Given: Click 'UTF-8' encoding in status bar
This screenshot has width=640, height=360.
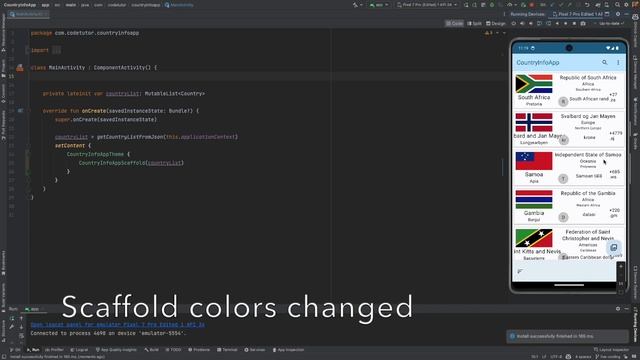Looking at the screenshot, I should [x=556, y=357].
